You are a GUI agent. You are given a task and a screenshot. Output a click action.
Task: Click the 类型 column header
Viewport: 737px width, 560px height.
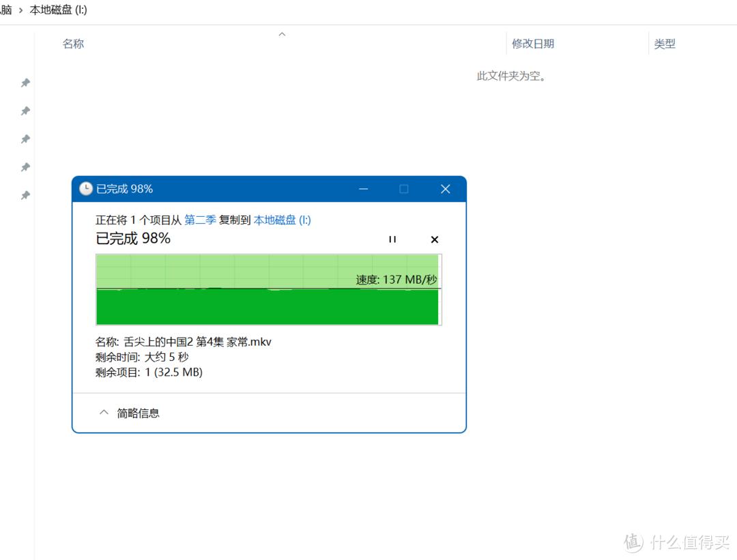click(x=665, y=43)
